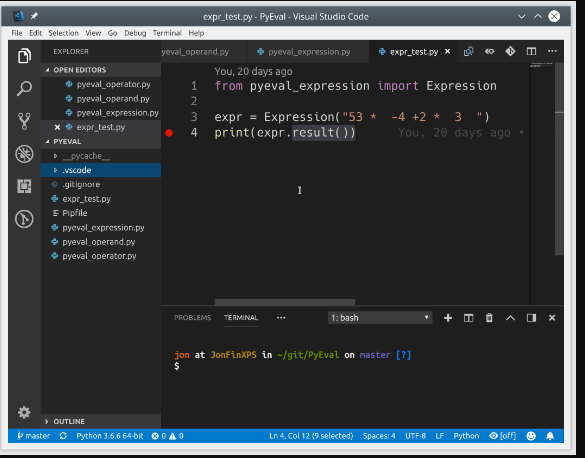Kill the terminal with trash icon
The height and width of the screenshot is (458, 585).
(x=489, y=318)
